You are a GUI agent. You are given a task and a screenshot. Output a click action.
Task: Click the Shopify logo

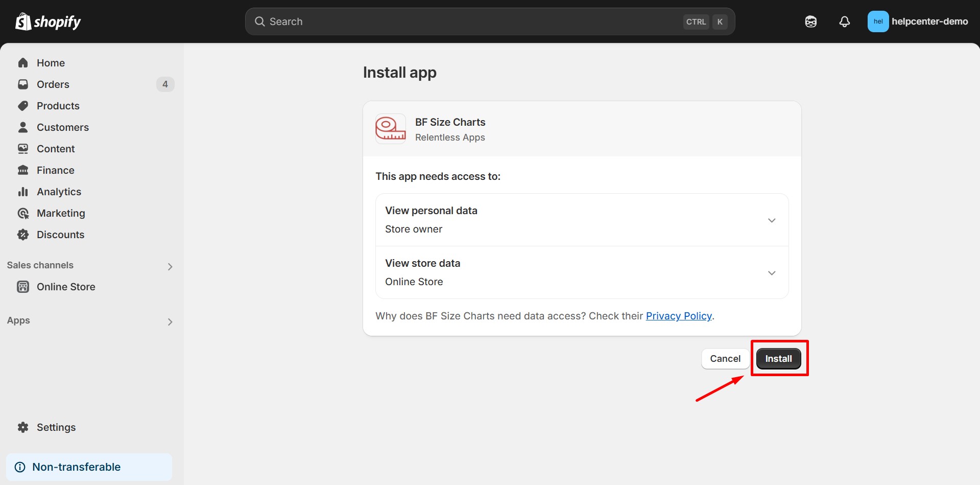coord(48,21)
